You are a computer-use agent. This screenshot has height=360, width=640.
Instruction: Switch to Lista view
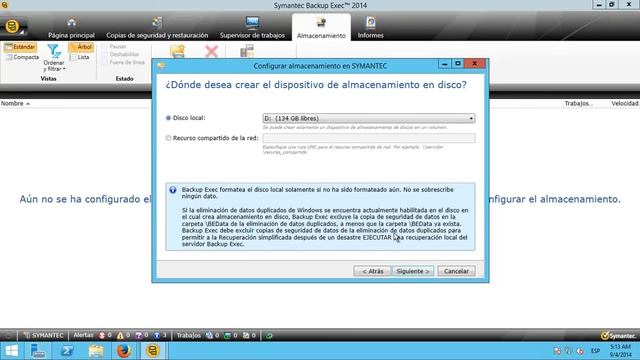click(80, 58)
